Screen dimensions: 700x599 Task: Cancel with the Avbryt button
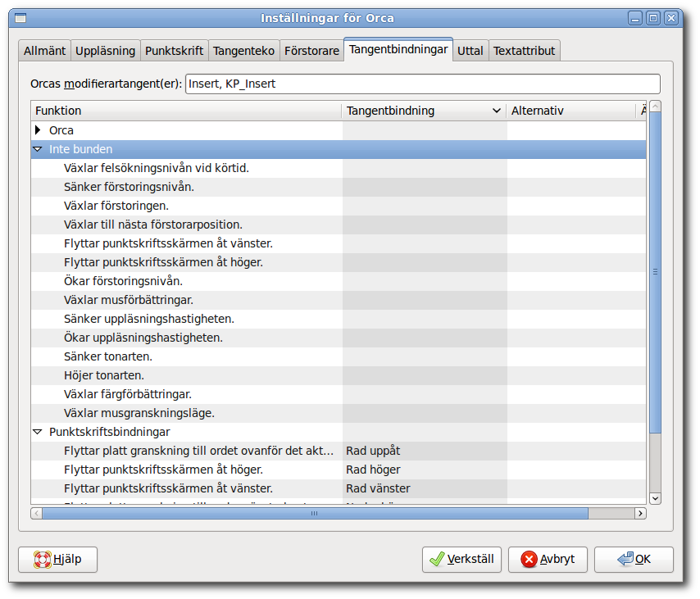[548, 560]
